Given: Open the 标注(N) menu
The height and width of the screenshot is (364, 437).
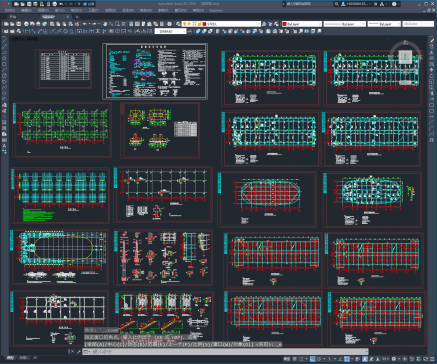Looking at the screenshot, I should tap(128, 10).
